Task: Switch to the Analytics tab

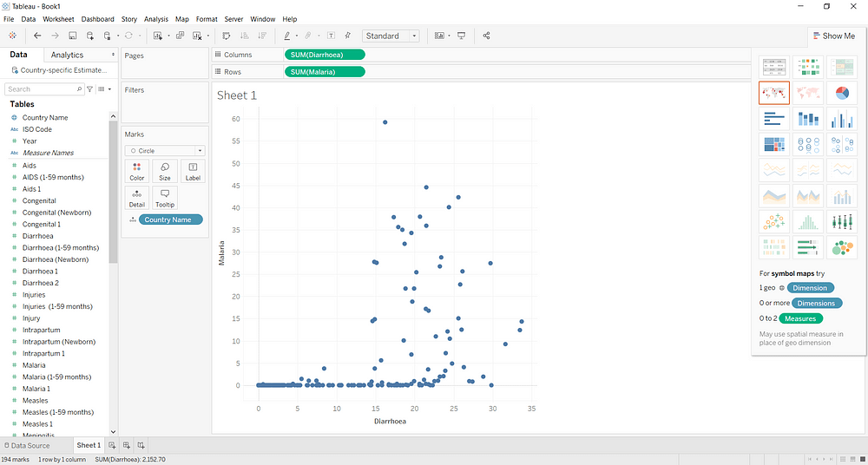Action: [x=68, y=55]
